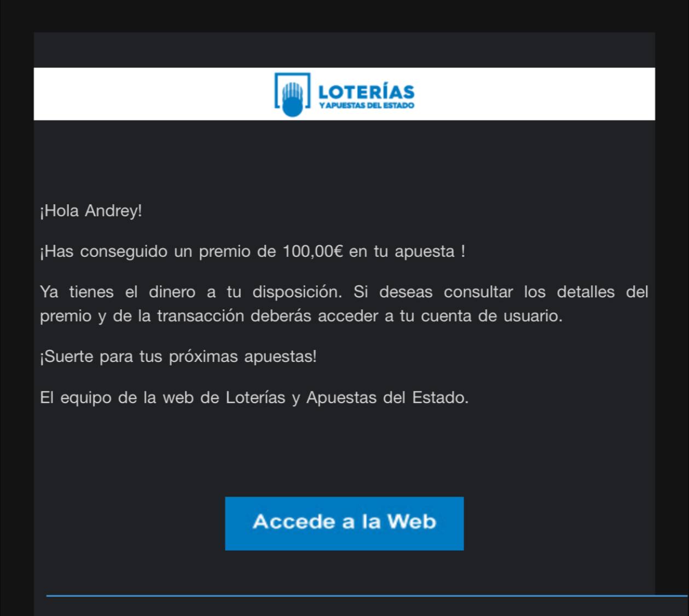
Task: Click the Loterías hand-shaped logo icon
Action: click(x=292, y=94)
